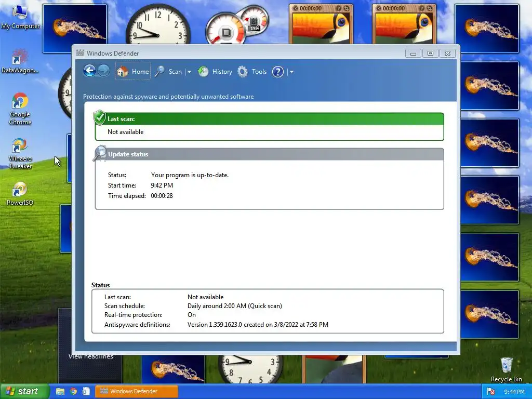
Task: Click the bold 'Status' heading
Action: 100,285
